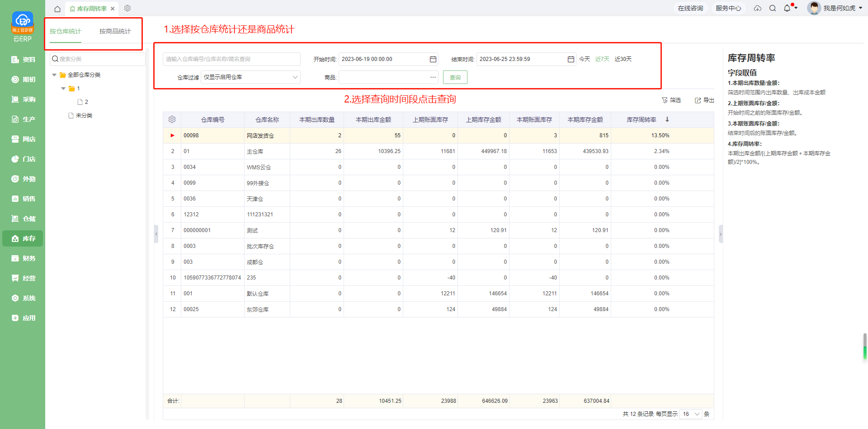Click the 云ERP logo
This screenshot has width=868, height=429.
pyautogui.click(x=23, y=27)
